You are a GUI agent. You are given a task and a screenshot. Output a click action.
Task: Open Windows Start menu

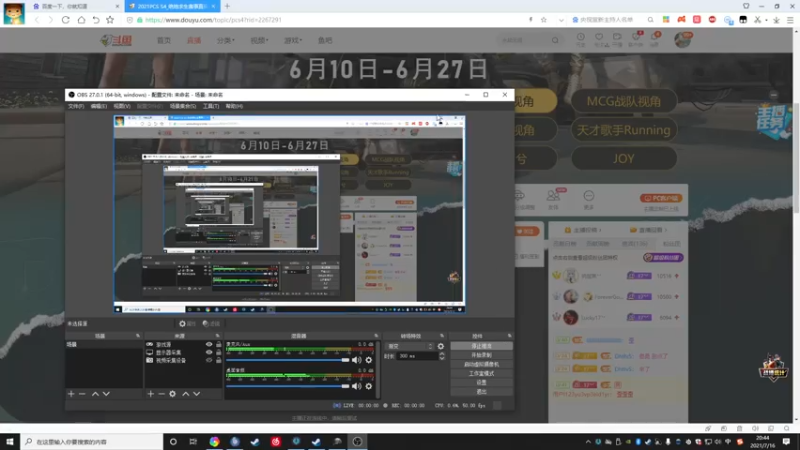[10, 441]
